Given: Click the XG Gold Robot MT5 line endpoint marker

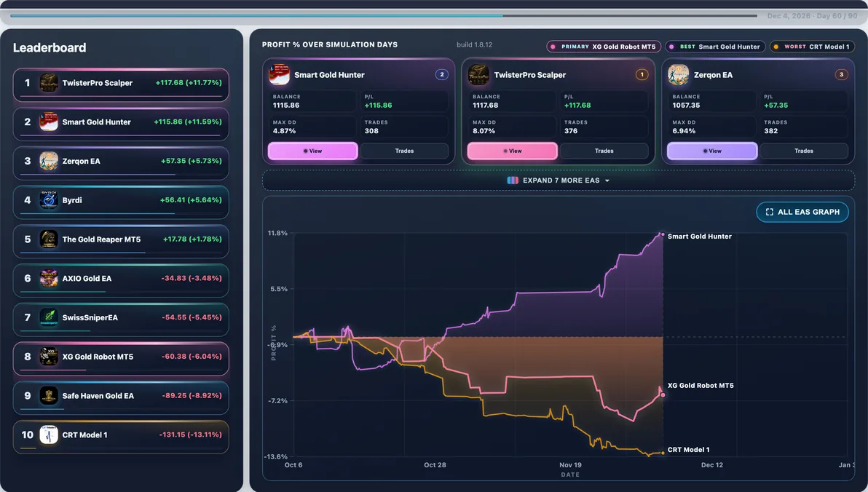Looking at the screenshot, I should (x=663, y=395).
